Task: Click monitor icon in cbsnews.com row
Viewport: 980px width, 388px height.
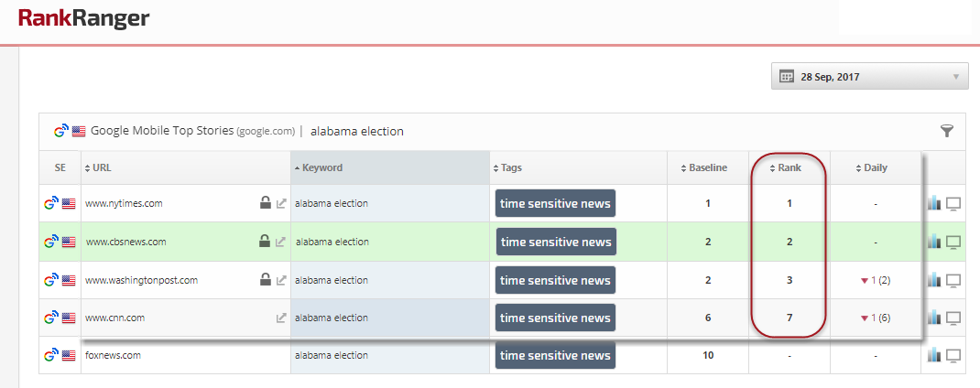Action: 953,242
